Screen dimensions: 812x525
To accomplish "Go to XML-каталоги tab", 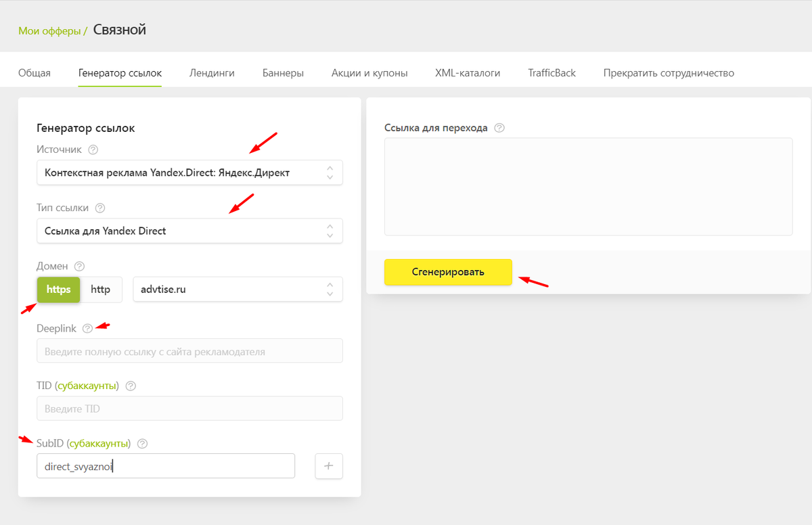I will click(468, 73).
